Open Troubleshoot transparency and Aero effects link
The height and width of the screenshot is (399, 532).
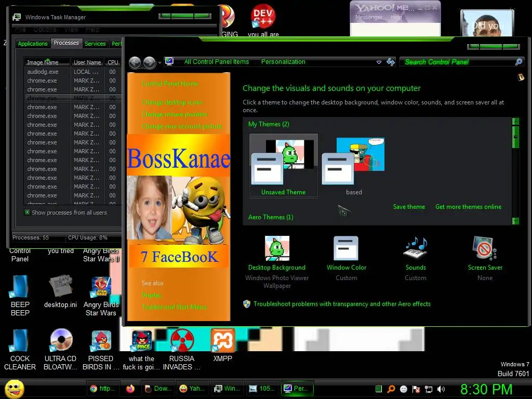pos(342,304)
